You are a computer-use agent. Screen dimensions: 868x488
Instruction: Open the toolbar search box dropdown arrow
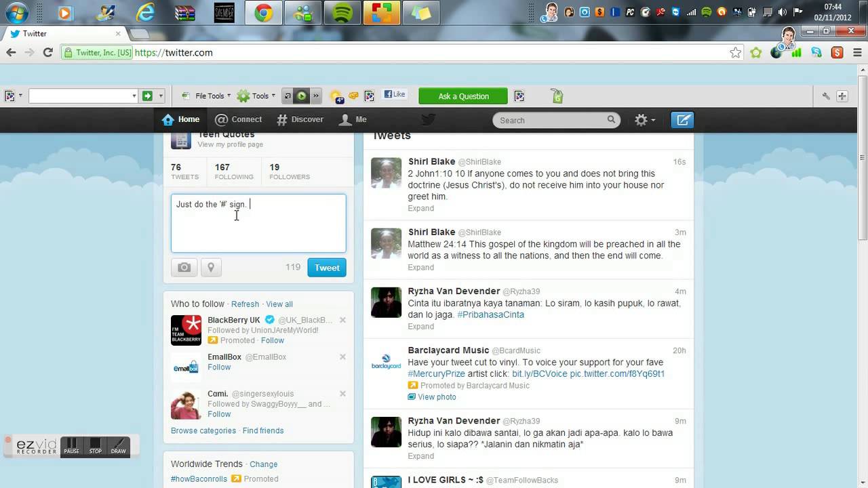pos(134,96)
